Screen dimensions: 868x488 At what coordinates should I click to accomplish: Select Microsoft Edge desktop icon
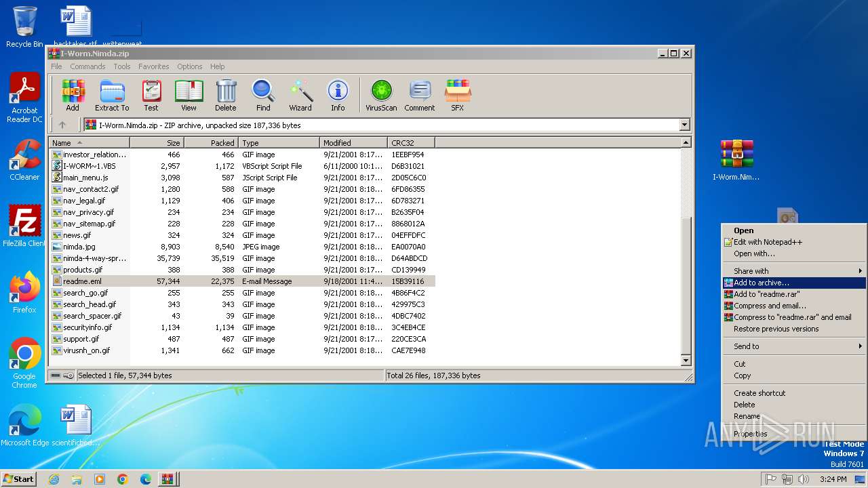coord(24,426)
